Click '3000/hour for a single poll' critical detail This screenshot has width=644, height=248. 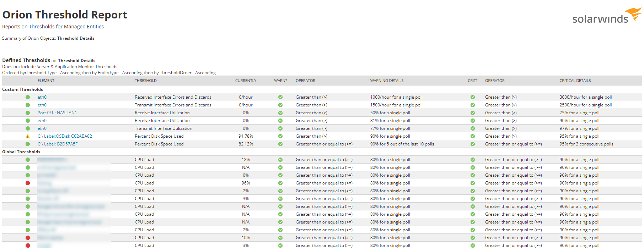(586, 97)
